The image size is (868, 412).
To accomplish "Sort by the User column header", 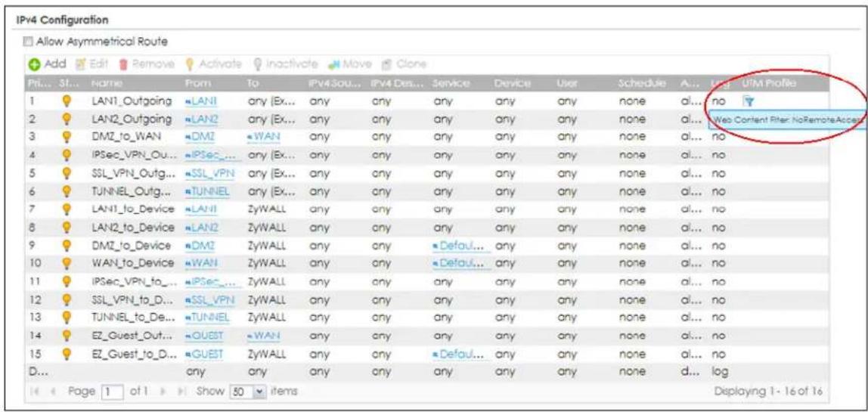I will point(566,84).
